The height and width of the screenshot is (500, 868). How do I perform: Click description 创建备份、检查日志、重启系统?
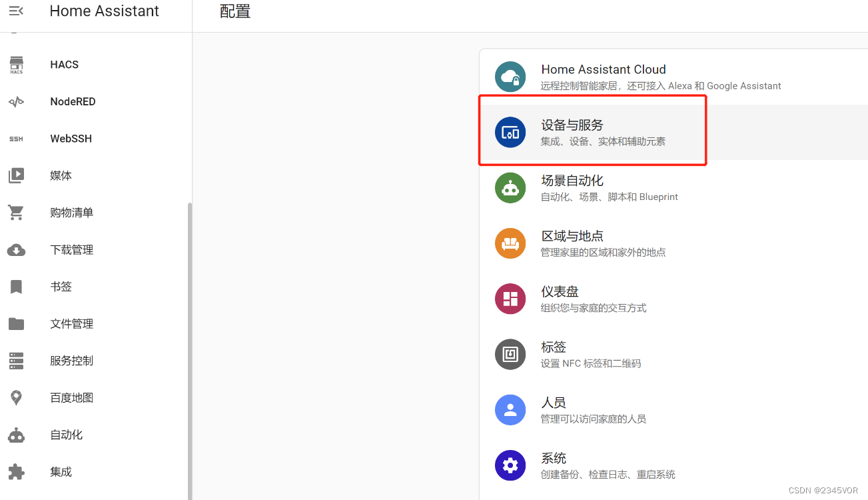pyautogui.click(x=608, y=475)
